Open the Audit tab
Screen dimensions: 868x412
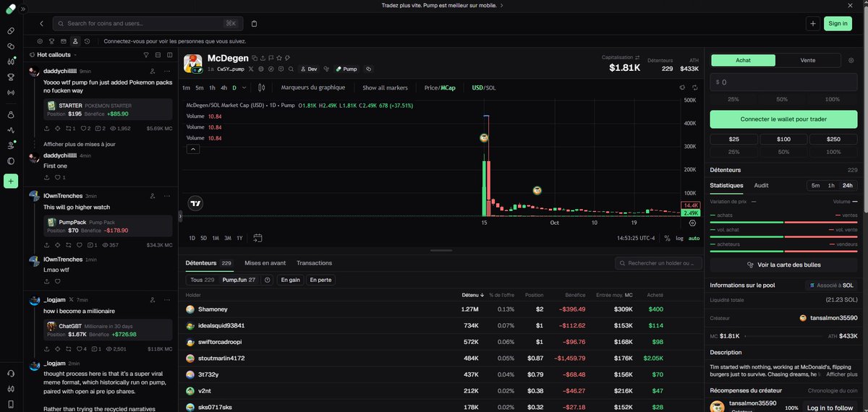click(x=761, y=186)
